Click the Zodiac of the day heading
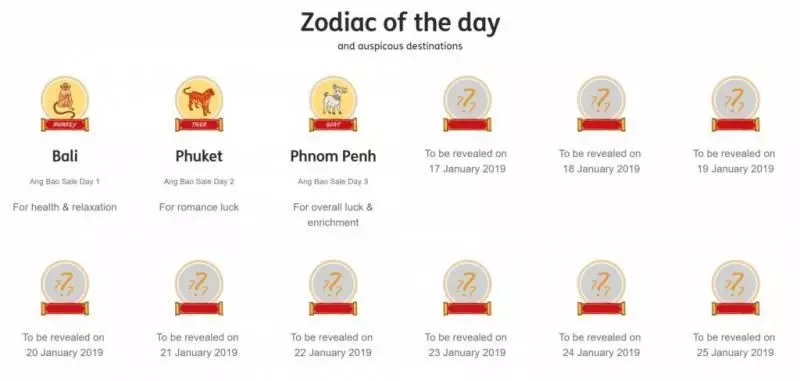Viewport: 800px width, 381px height. coord(400,22)
